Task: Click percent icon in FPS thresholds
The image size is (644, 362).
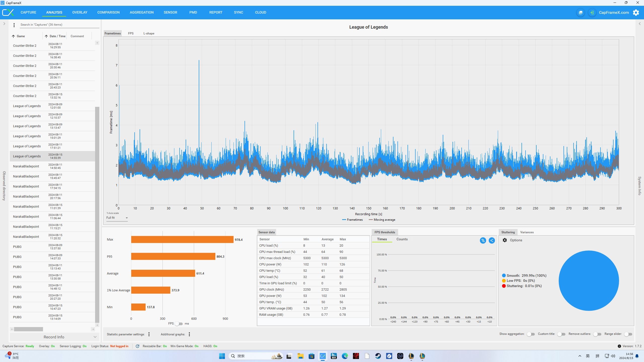Action: pyautogui.click(x=483, y=241)
